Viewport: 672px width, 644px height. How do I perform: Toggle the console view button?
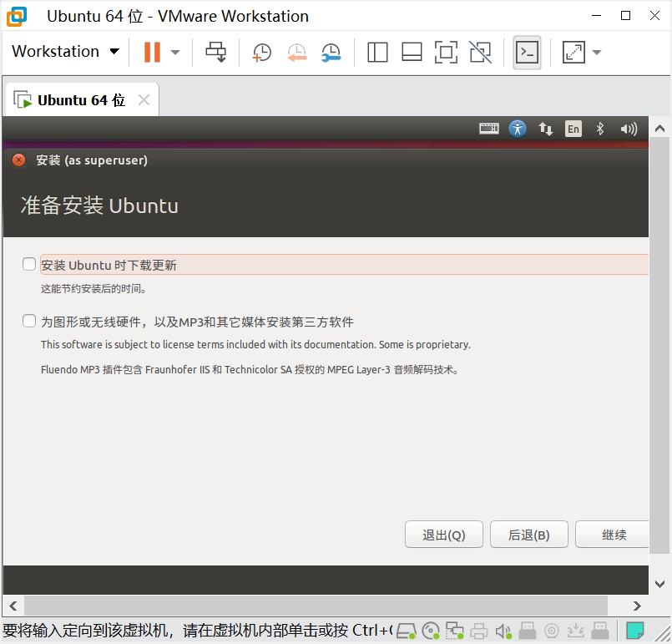coord(527,53)
